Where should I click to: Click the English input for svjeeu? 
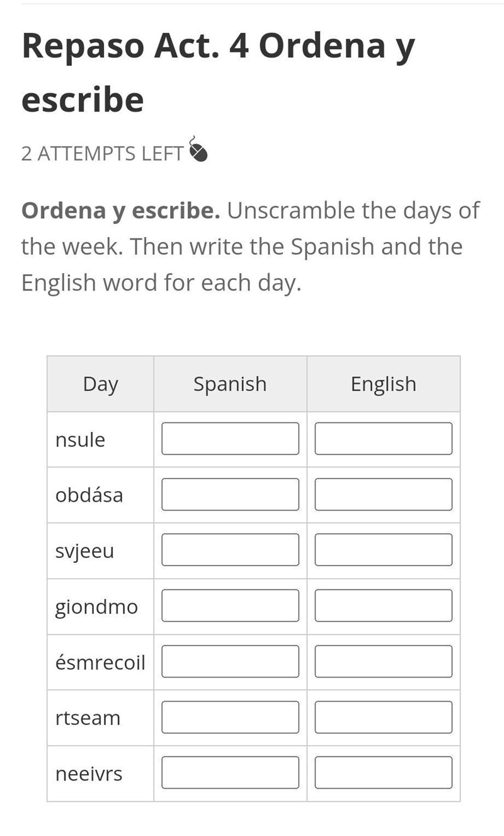(x=384, y=550)
